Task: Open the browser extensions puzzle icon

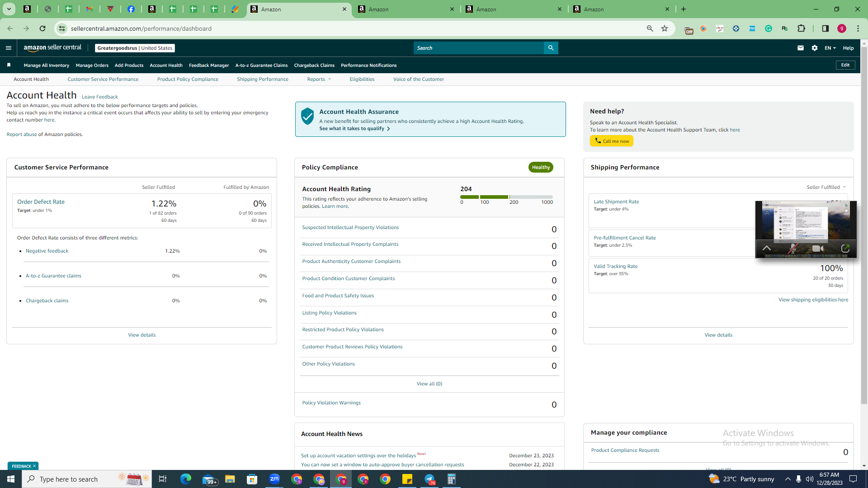Action: click(x=801, y=28)
